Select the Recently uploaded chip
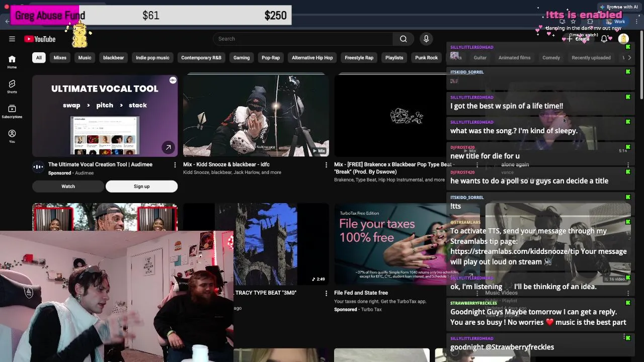Viewport: 644px width, 362px height. (591, 58)
